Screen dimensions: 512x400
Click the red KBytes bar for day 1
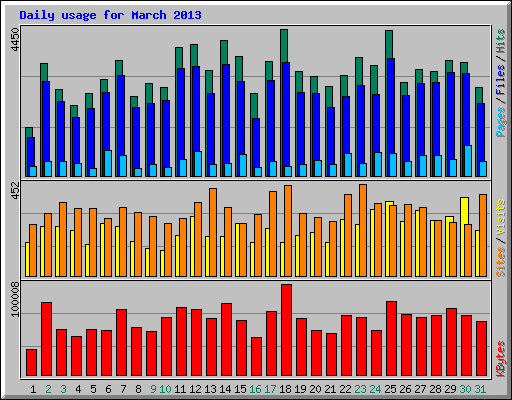click(x=31, y=363)
